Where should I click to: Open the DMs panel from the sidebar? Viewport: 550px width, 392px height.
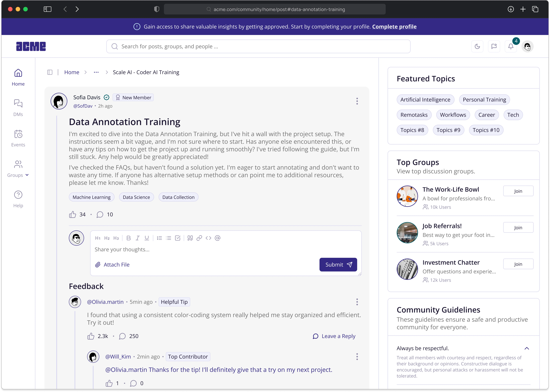tap(18, 107)
